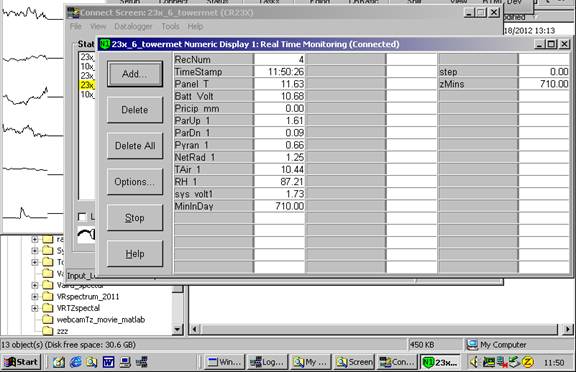The image size is (576, 372).
Task: Click the Start button
Action: point(21,362)
